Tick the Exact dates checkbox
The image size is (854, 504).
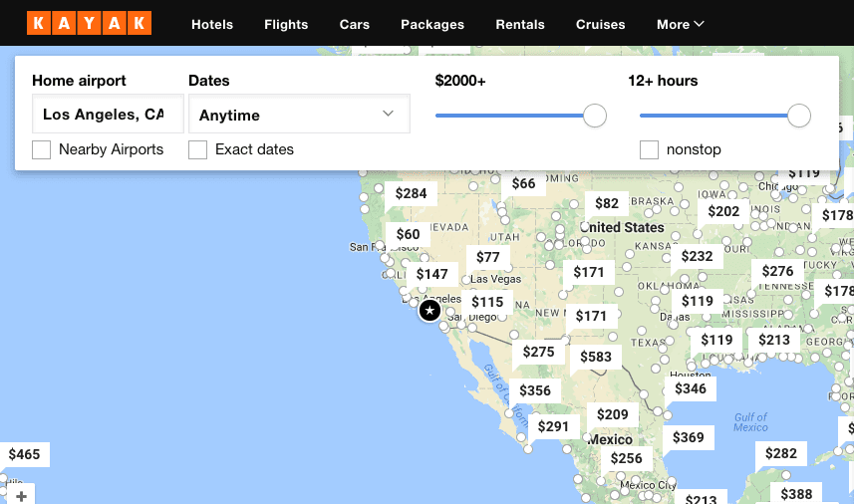pos(197,149)
